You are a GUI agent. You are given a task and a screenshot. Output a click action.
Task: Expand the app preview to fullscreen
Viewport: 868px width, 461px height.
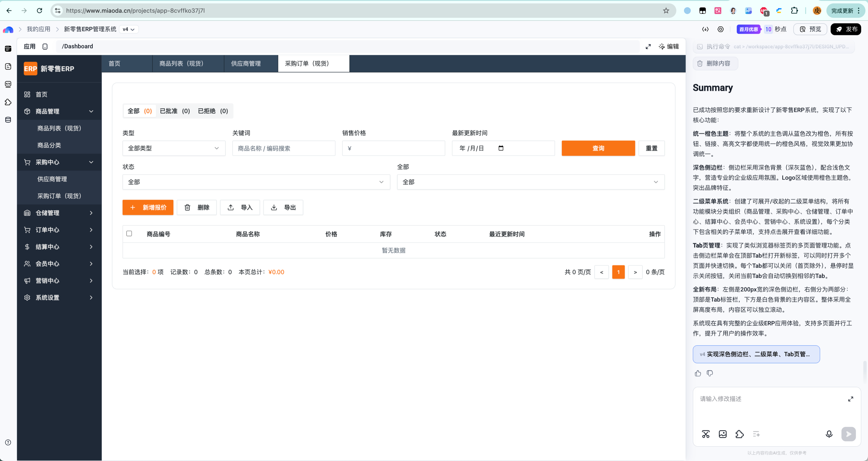point(648,46)
